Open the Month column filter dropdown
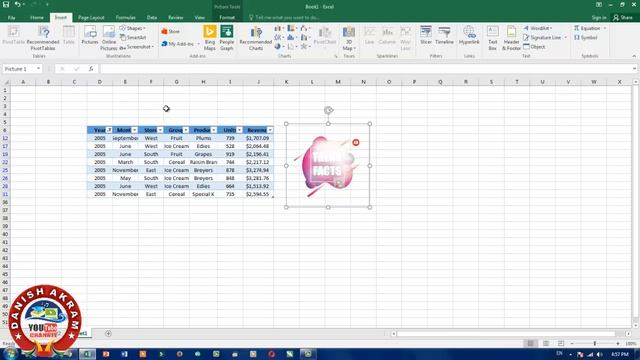The height and width of the screenshot is (360, 640). click(x=135, y=130)
